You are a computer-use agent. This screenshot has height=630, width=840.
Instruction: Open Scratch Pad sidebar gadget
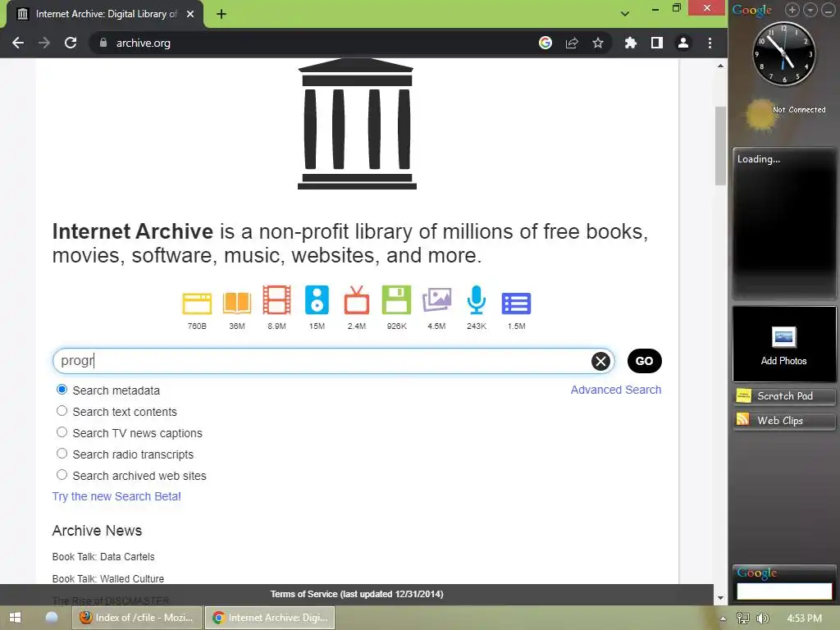[x=783, y=396]
